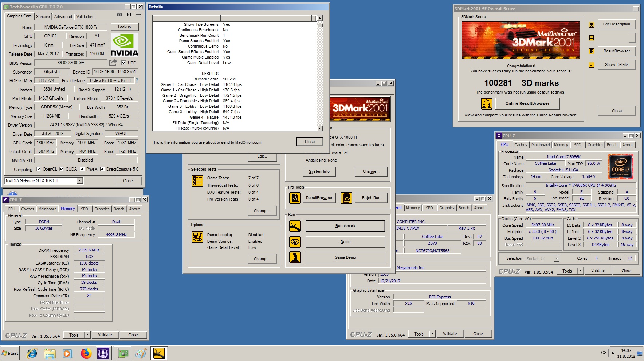Open the Caches tab in the right CPU-Z window
Viewport: 644px width, 361px height.
click(521, 145)
